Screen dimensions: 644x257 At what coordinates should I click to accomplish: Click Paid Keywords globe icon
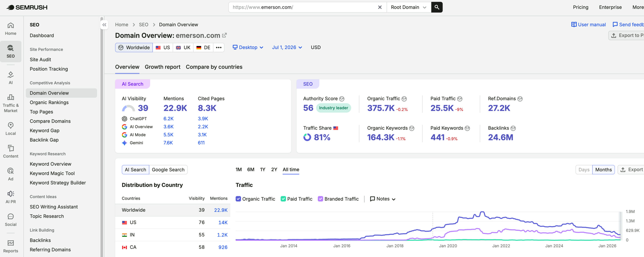click(x=467, y=128)
